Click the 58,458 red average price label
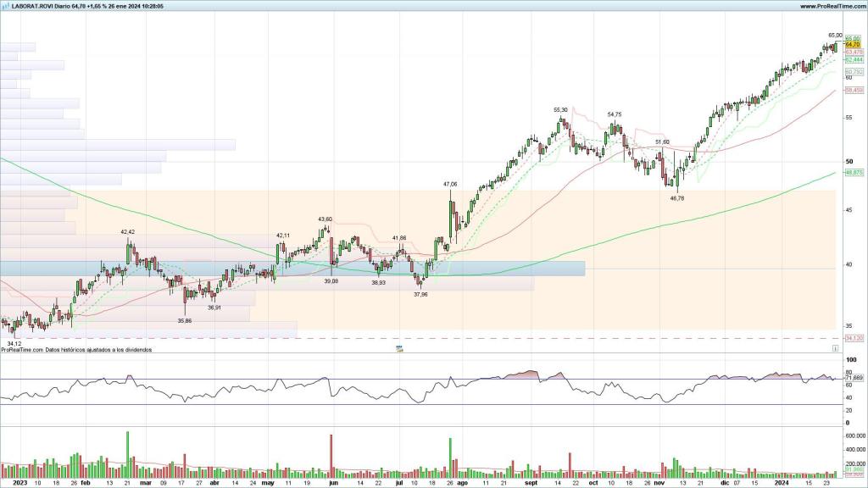 854,90
